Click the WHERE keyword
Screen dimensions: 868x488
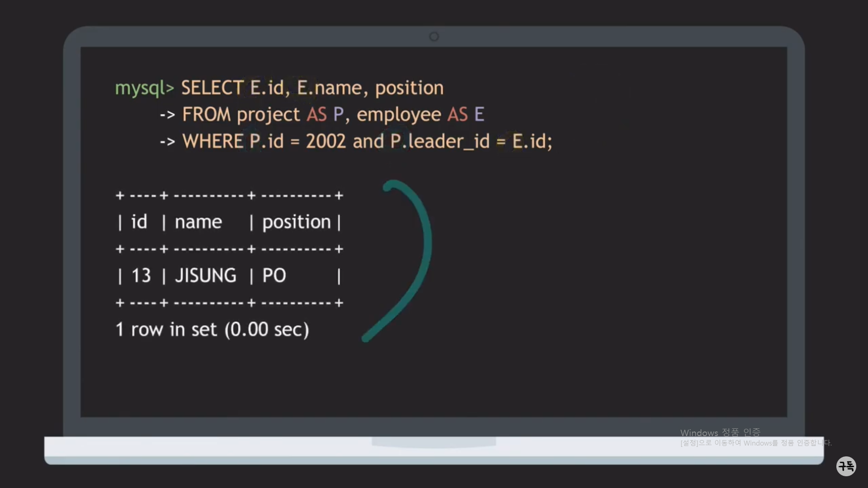pyautogui.click(x=212, y=141)
